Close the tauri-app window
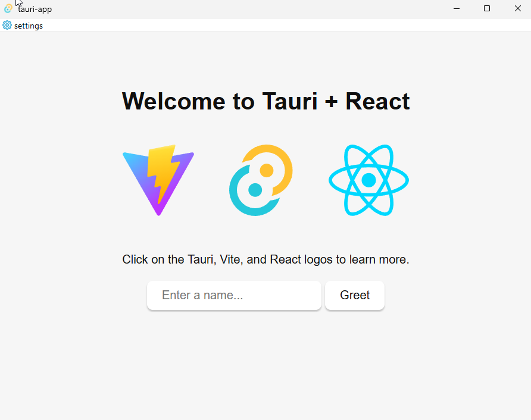The image size is (531, 420). (x=517, y=9)
